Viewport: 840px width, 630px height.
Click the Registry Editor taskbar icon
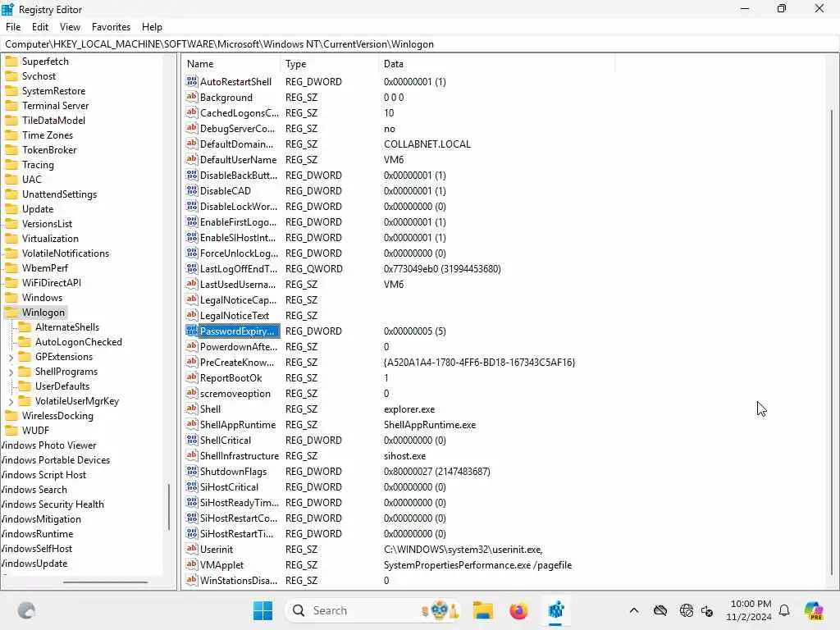[555, 610]
